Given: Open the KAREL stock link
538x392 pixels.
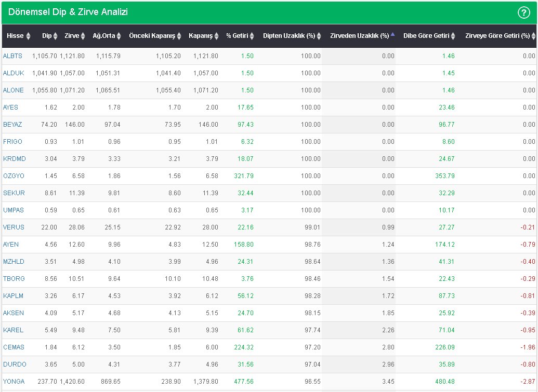Looking at the screenshot, I should [x=14, y=330].
